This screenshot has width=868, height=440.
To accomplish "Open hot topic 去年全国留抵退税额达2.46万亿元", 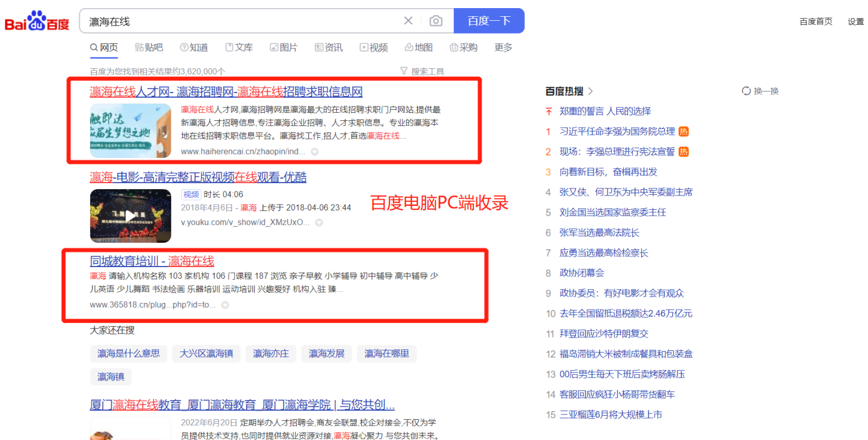I will [x=626, y=313].
